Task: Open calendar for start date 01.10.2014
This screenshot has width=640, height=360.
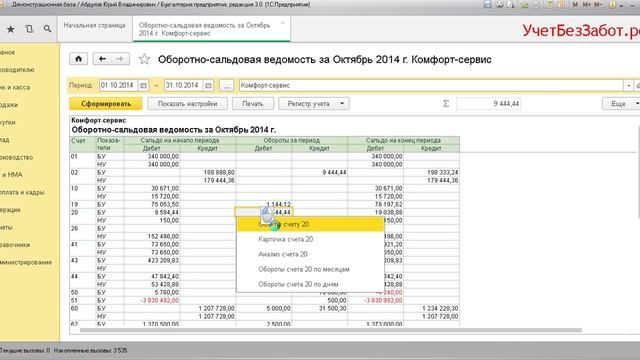Action: tap(143, 86)
